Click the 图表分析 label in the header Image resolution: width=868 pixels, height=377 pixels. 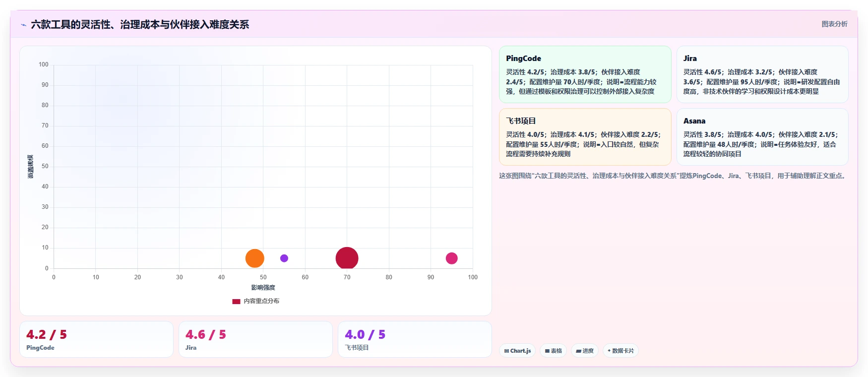(834, 24)
